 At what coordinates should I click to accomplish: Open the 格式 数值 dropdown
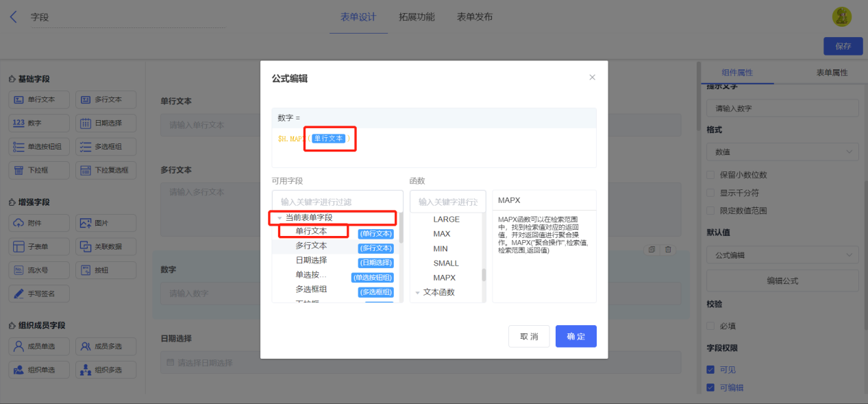[x=782, y=152]
